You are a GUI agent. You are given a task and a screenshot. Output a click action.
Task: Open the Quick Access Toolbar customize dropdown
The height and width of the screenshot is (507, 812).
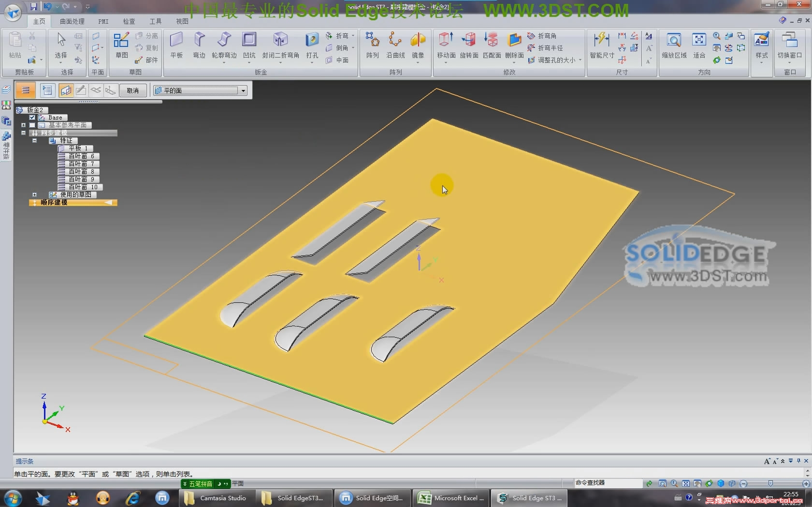pyautogui.click(x=87, y=7)
